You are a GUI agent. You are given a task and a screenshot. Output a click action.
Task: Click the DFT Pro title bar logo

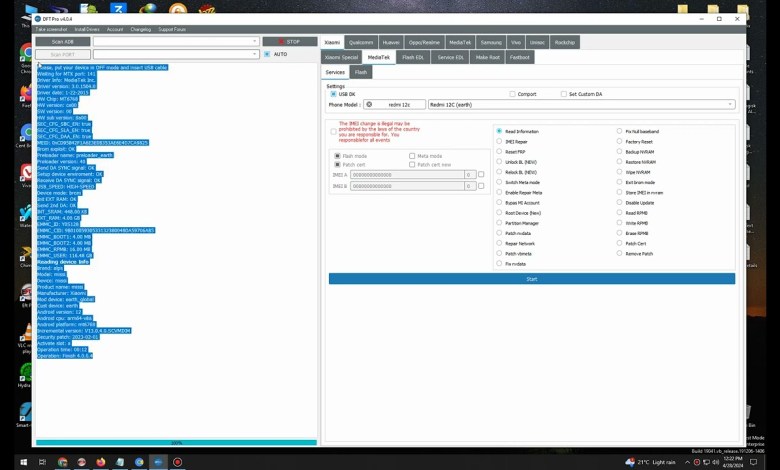click(x=38, y=19)
